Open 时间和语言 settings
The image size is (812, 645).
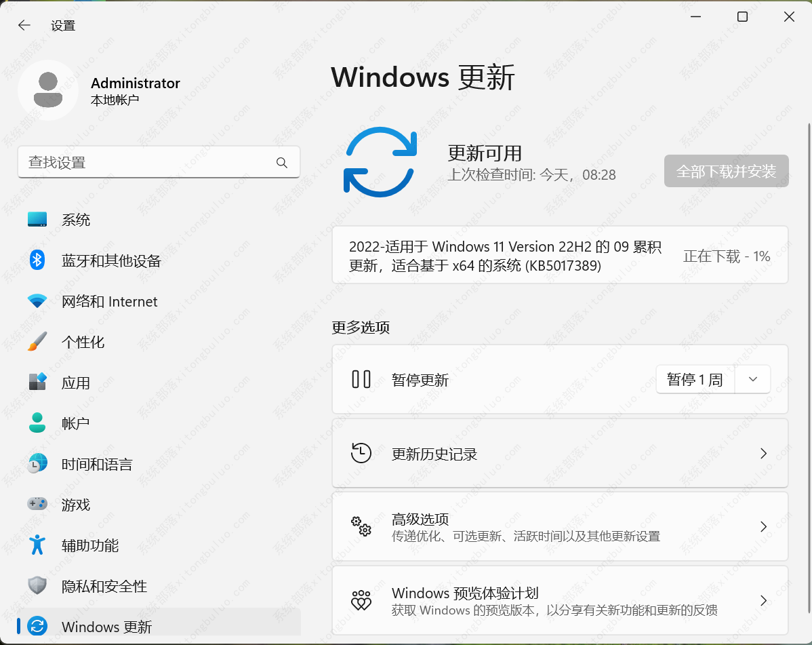39,464
